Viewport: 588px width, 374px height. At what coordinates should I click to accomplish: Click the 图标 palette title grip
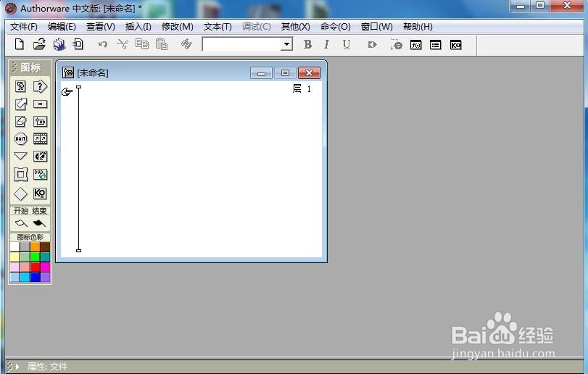point(15,67)
